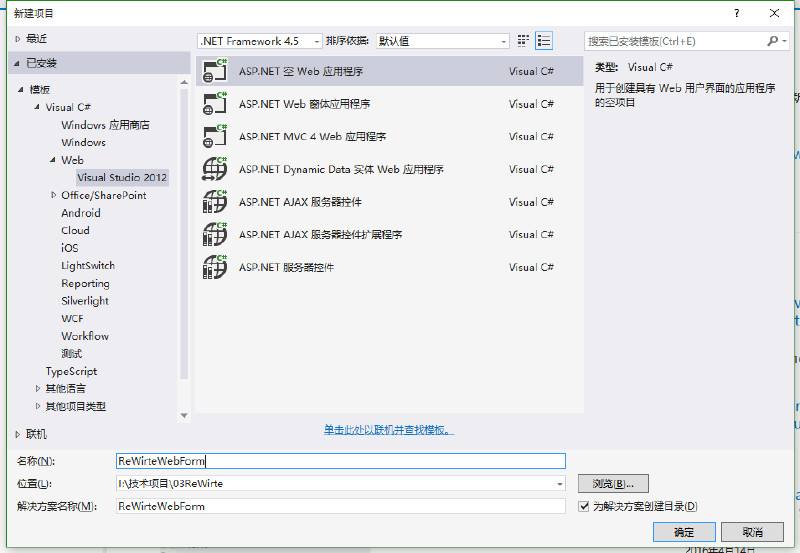Open the dialog help question mark
Screen dimensions: 800x553
point(736,13)
